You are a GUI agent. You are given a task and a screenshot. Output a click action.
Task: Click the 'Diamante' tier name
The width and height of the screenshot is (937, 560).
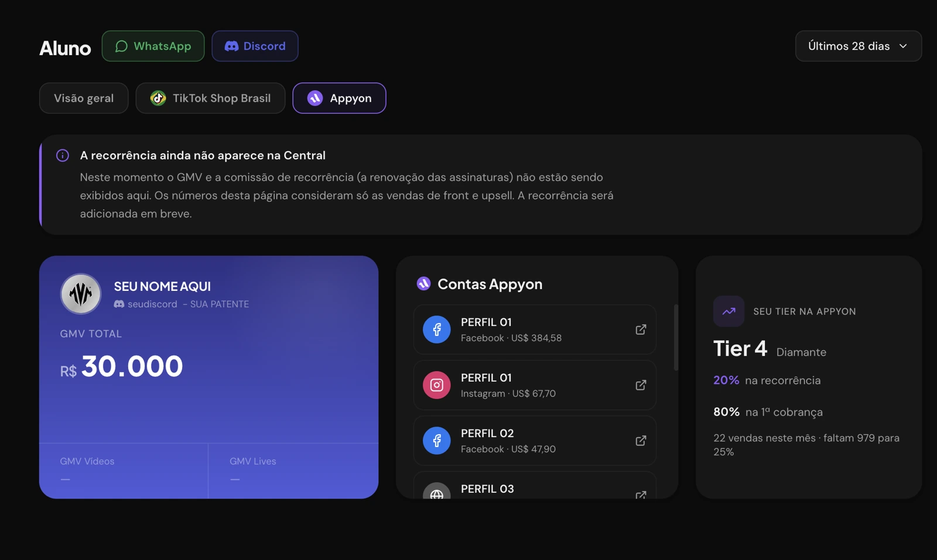[x=801, y=352]
